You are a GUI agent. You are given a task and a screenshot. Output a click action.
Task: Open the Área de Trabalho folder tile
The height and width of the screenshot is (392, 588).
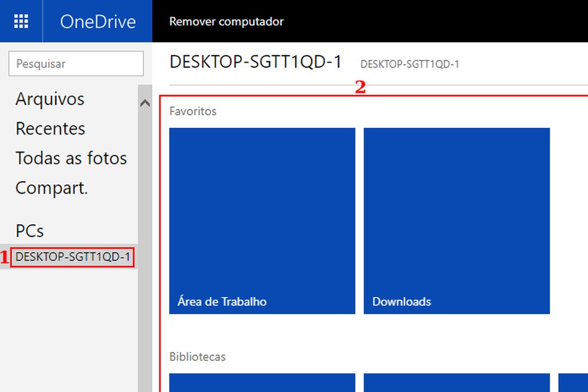pyautogui.click(x=262, y=221)
